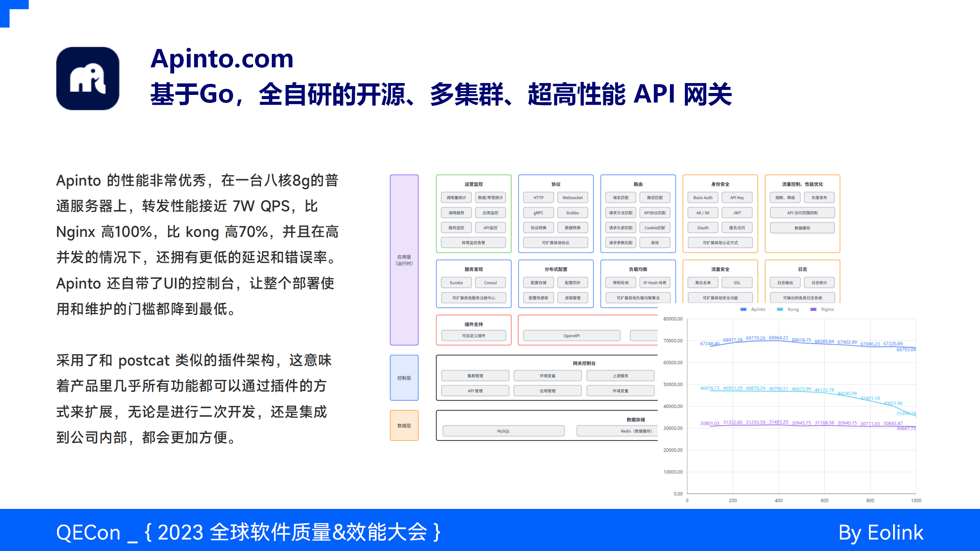Click the Basic Auth box
This screenshot has width=980, height=551.
[x=703, y=197]
